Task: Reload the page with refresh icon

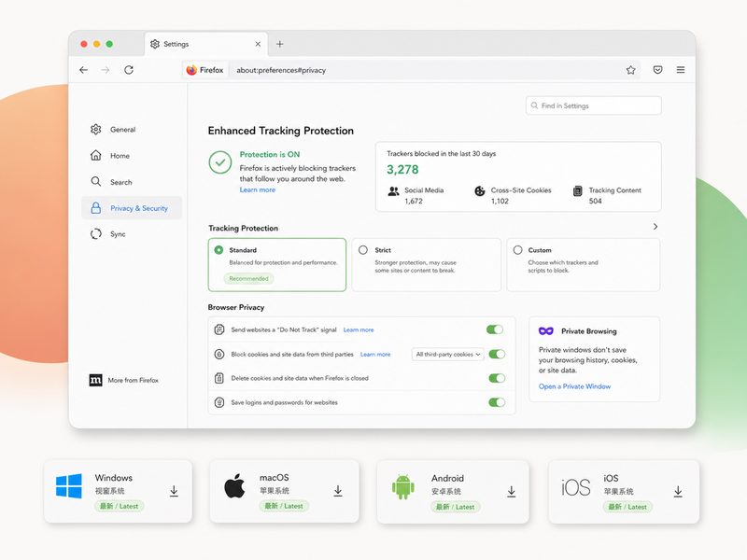Action: tap(129, 70)
